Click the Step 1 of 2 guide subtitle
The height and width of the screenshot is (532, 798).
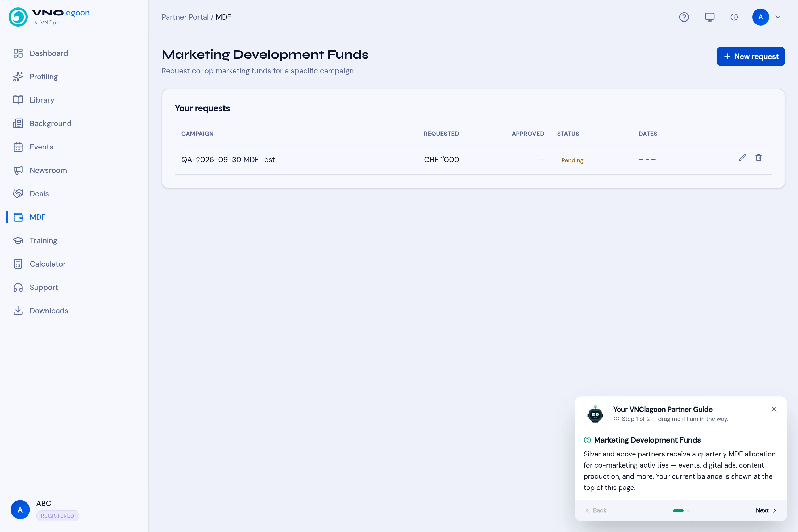pyautogui.click(x=675, y=419)
